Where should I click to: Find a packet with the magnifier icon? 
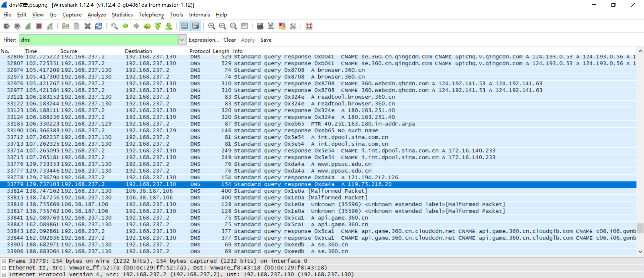coord(114,26)
